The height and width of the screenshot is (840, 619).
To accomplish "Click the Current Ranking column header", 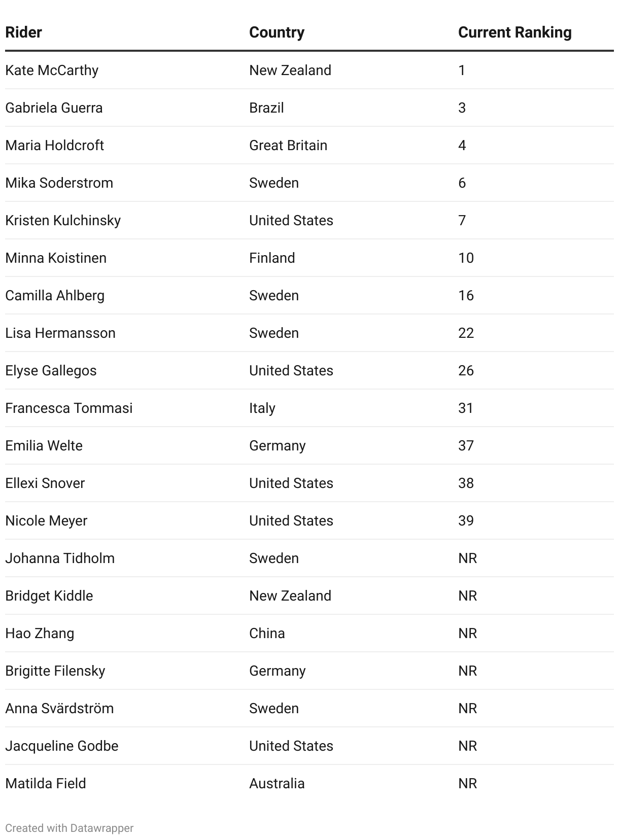I will pyautogui.click(x=514, y=32).
